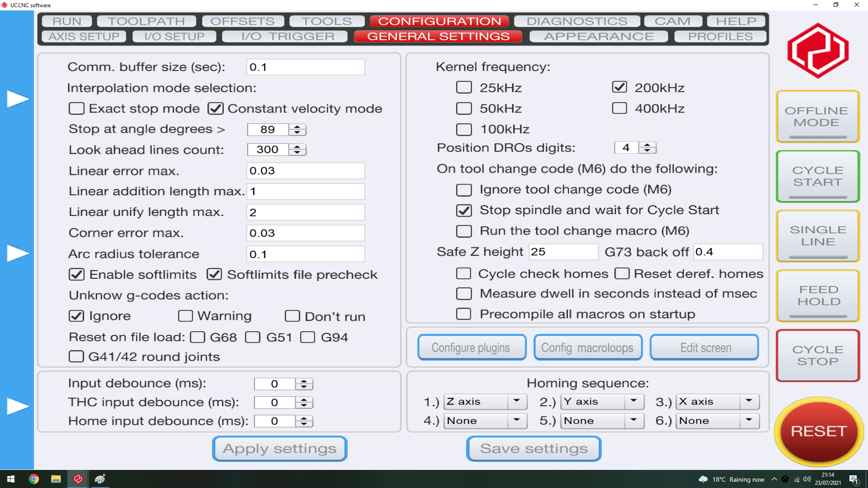This screenshot has width=868, height=488.
Task: Check the 400kHz kernel frequency box
Action: click(x=619, y=108)
